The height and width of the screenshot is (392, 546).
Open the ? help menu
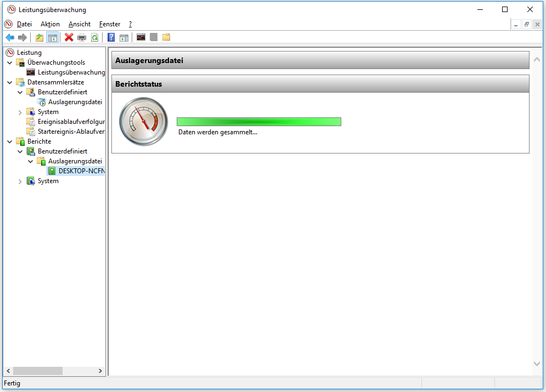[x=130, y=24]
